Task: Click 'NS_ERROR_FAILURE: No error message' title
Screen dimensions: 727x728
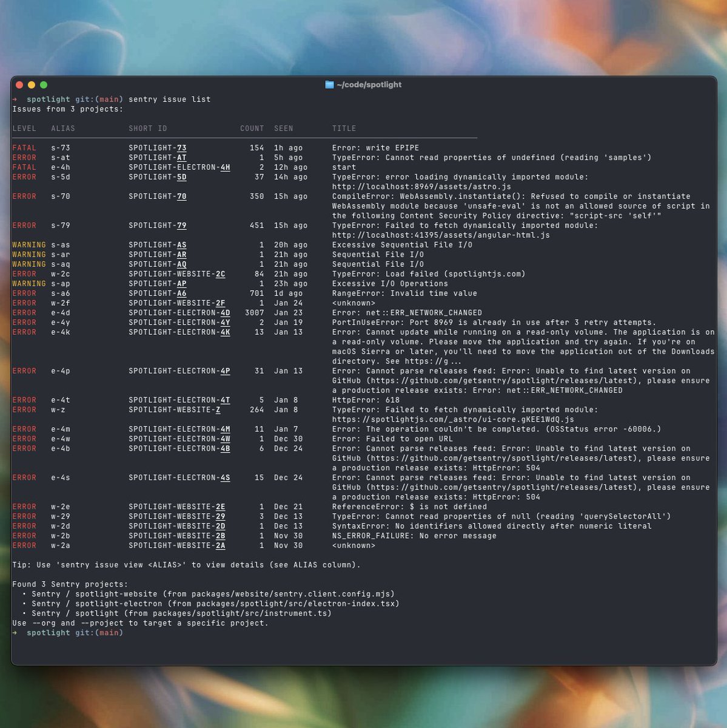Action: [415, 536]
